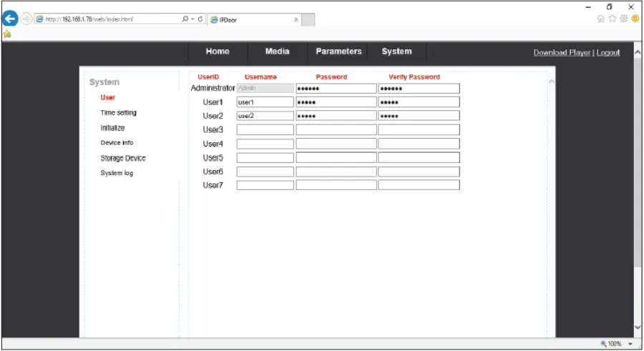
Task: Refresh the page with reload icon
Action: tap(200, 19)
